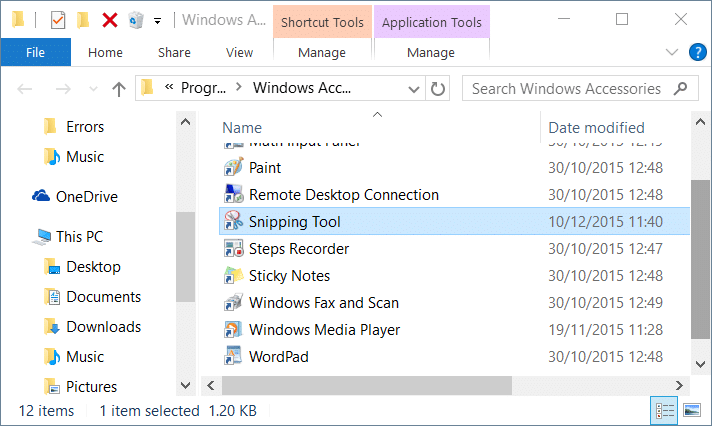The image size is (712, 426).
Task: Click file list vertical scroll up arrow
Action: pos(700,122)
